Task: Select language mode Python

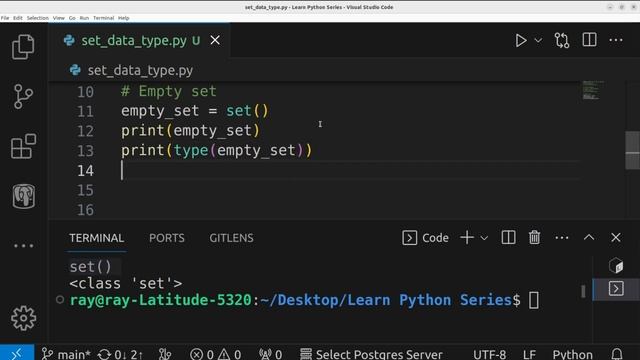Action: [572, 354]
